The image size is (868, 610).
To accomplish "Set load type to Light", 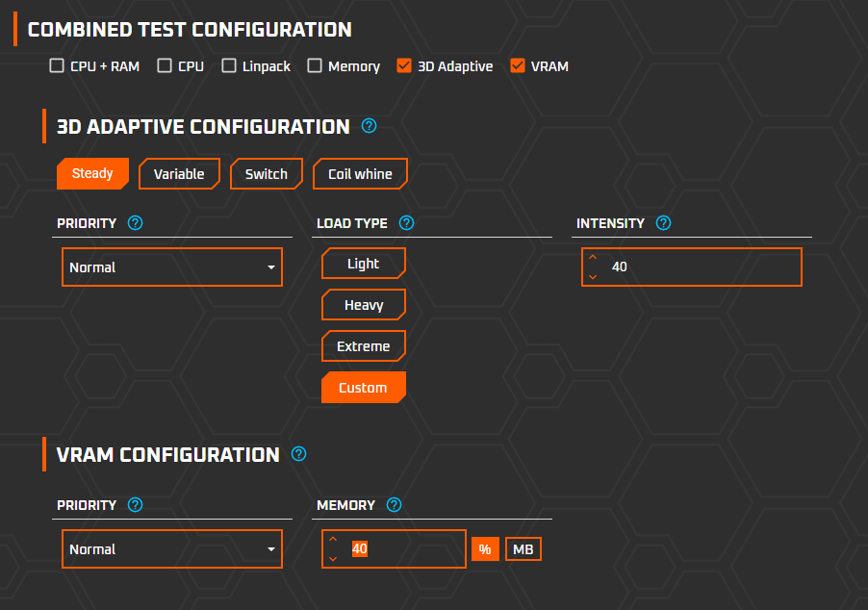I will pos(364,264).
